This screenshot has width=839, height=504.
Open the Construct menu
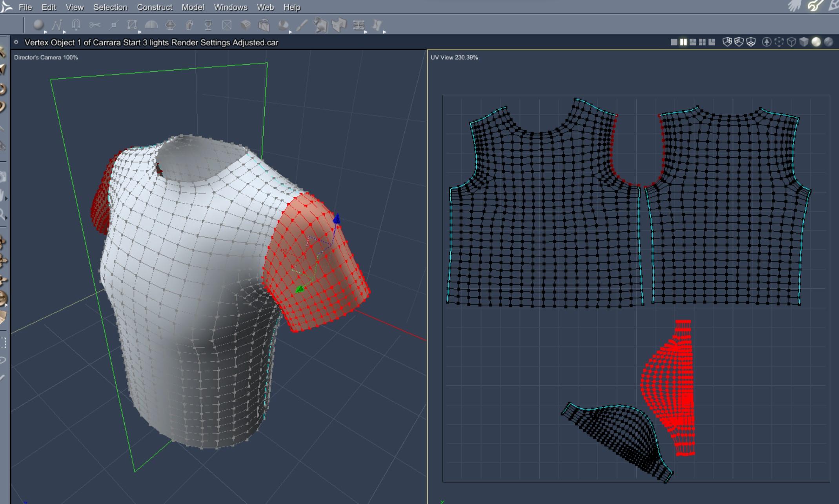point(155,7)
